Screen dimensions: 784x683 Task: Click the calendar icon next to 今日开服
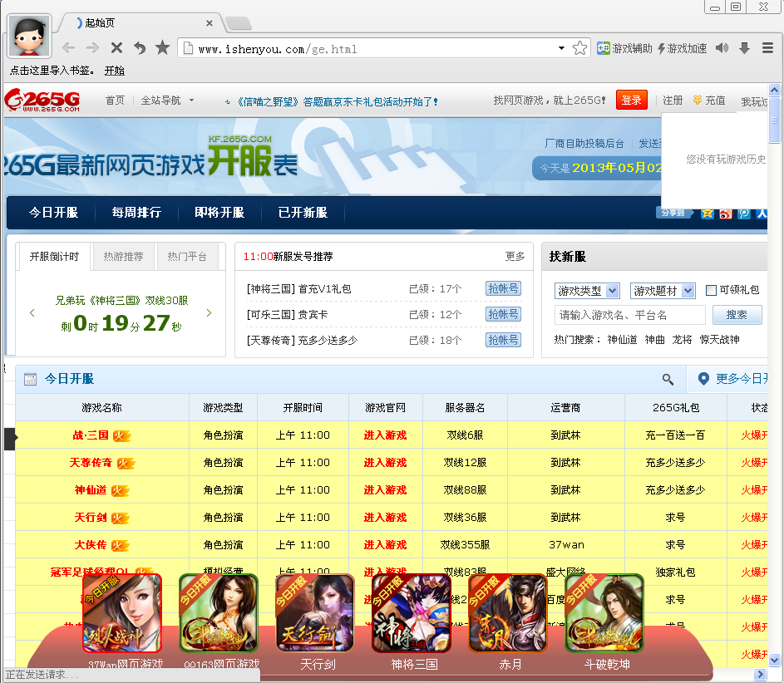tap(29, 380)
